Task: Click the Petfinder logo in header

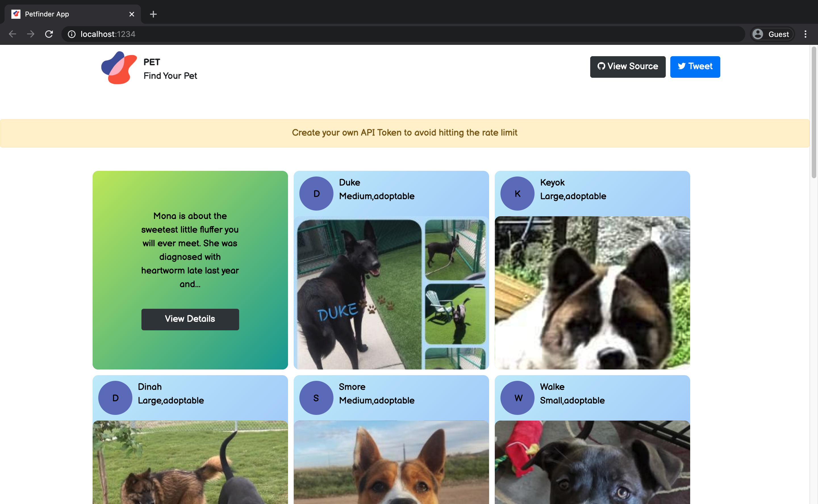Action: [x=119, y=68]
